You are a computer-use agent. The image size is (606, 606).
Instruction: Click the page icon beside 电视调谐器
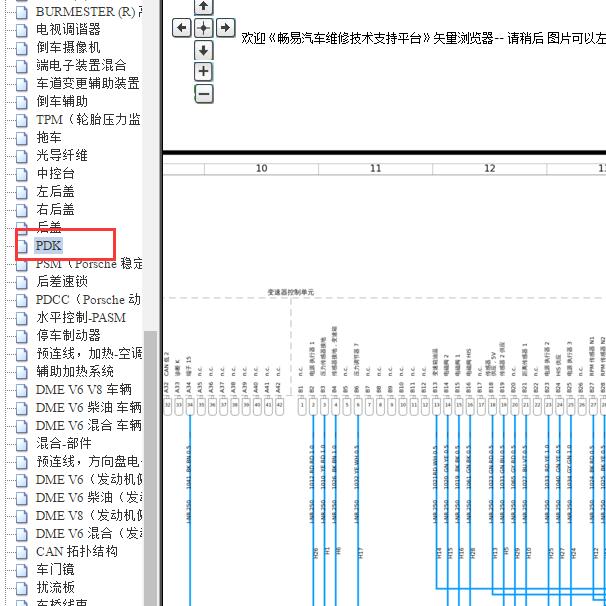22,31
